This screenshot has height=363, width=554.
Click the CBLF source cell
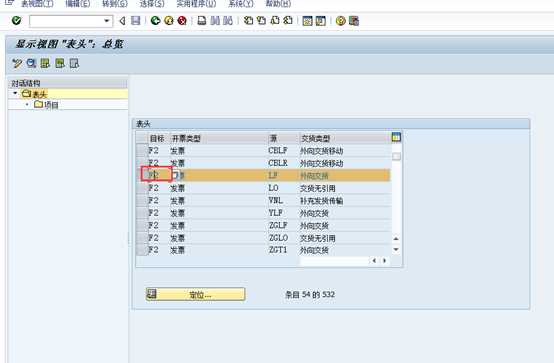[x=283, y=151]
